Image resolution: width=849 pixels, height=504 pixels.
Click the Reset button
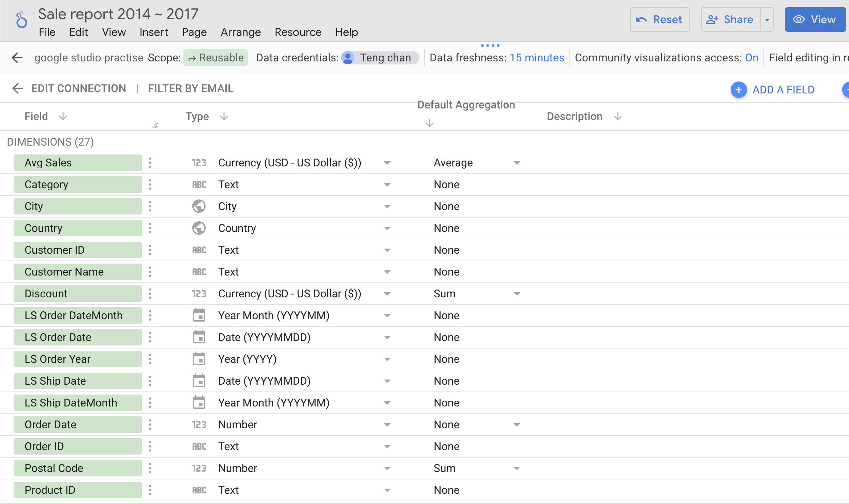pyautogui.click(x=659, y=20)
